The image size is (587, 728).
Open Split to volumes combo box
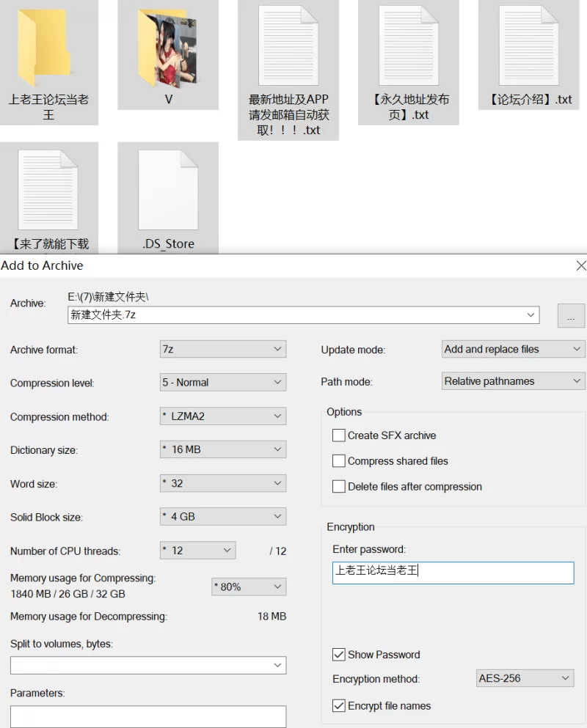(148, 666)
